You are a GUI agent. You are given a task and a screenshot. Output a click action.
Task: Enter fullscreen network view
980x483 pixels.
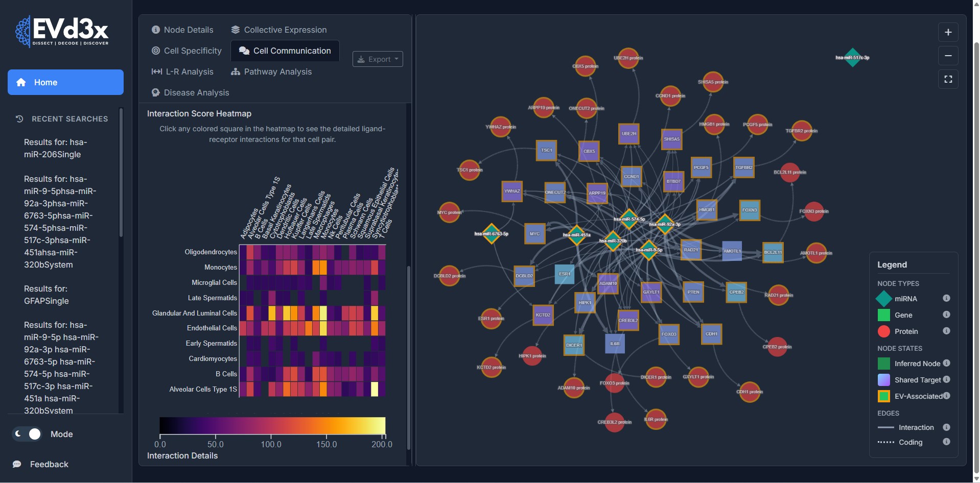(x=948, y=79)
